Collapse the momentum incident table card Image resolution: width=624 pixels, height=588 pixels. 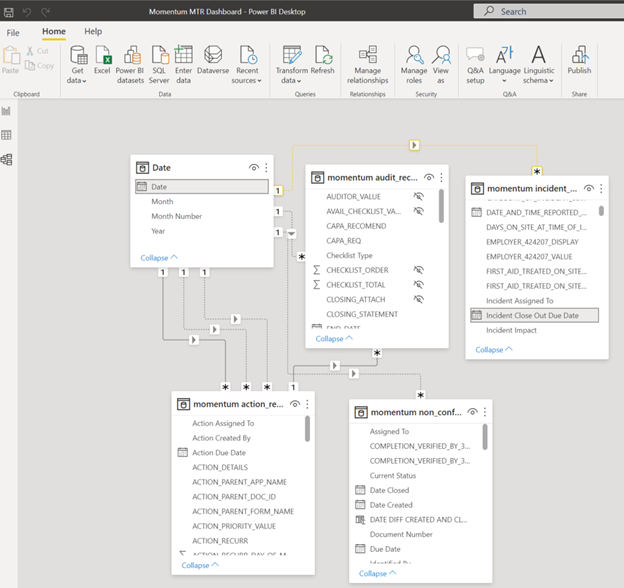(x=494, y=350)
